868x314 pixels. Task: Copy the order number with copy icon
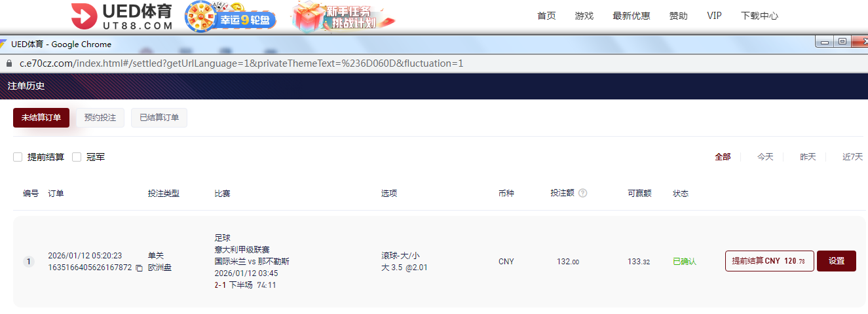pos(138,268)
